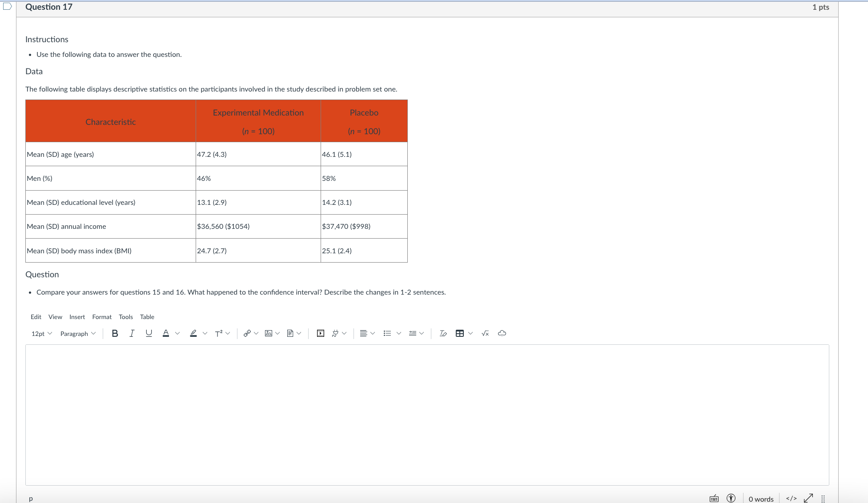
Task: Click the clear formatting icon
Action: 443,333
